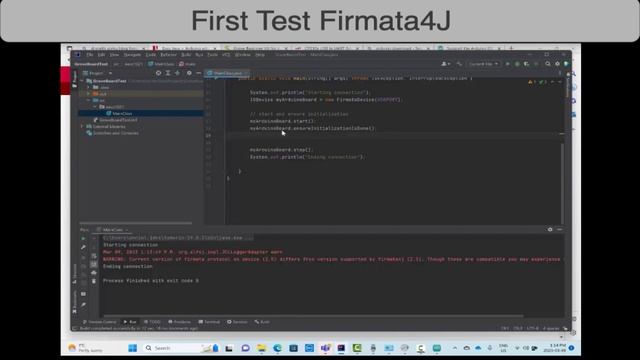Open the Navigate menu
The height and width of the screenshot is (360, 640).
coord(132,55)
